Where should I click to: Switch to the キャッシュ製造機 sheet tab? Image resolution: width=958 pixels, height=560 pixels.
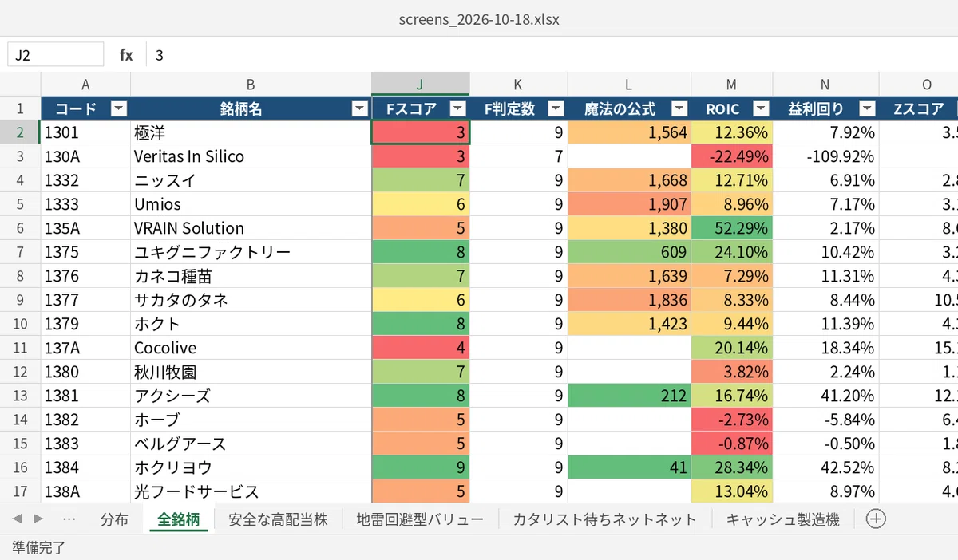pos(782,519)
